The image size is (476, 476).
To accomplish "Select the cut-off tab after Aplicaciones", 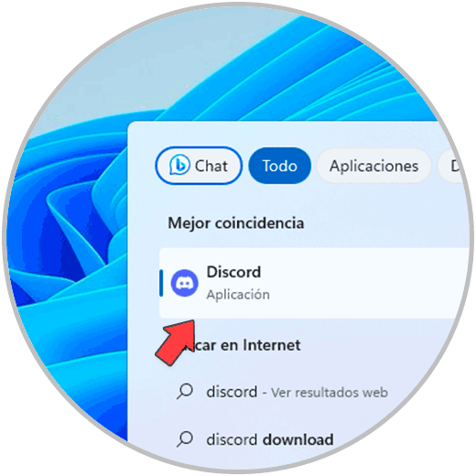I will [452, 166].
